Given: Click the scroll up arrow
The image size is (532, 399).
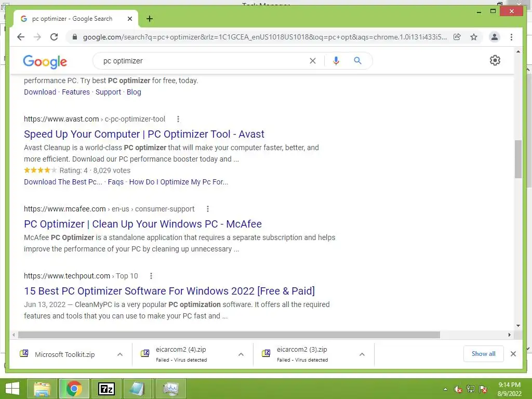Looking at the screenshot, I should click(518, 51).
